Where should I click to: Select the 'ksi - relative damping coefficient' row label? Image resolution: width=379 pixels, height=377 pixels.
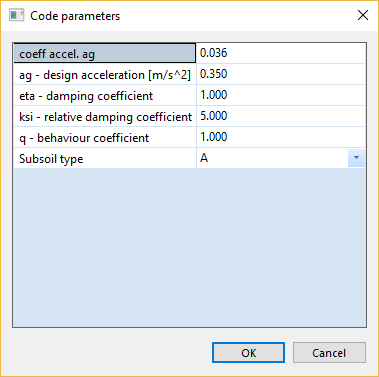click(x=105, y=116)
